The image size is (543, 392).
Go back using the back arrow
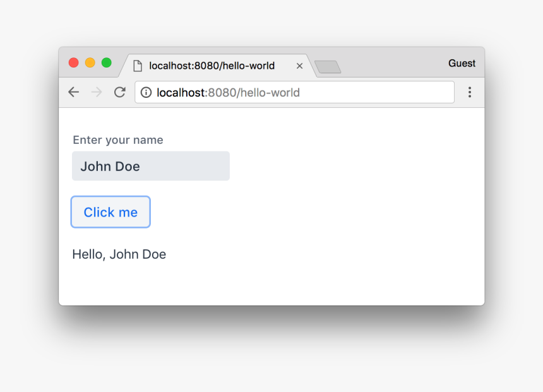[x=74, y=92]
